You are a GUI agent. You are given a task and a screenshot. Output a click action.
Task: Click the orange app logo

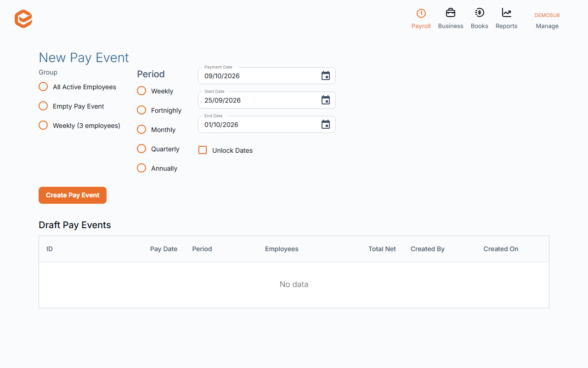click(23, 19)
